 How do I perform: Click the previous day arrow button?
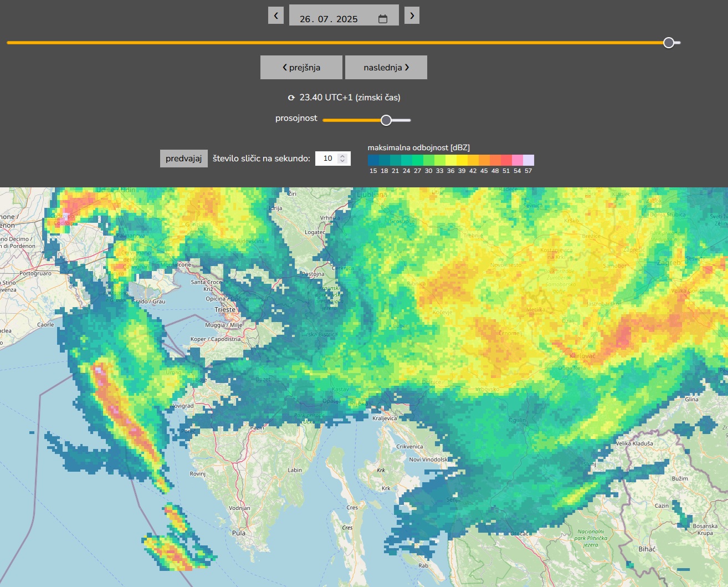point(276,16)
